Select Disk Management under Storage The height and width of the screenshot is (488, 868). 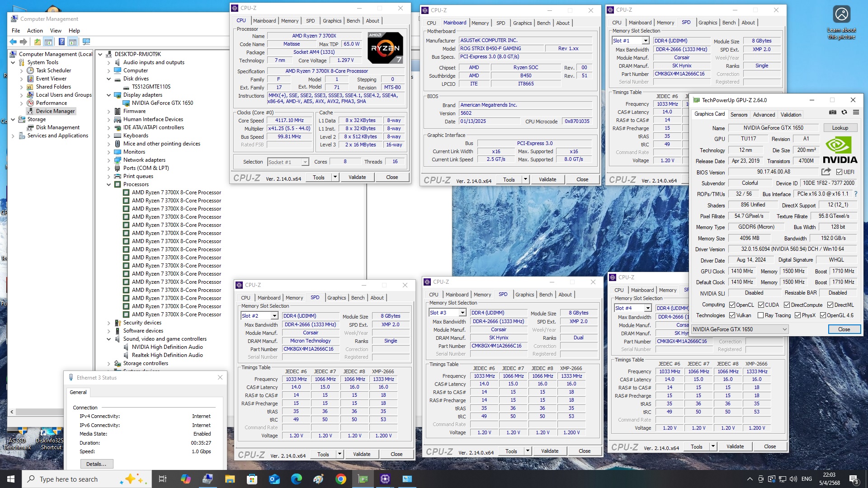point(57,127)
